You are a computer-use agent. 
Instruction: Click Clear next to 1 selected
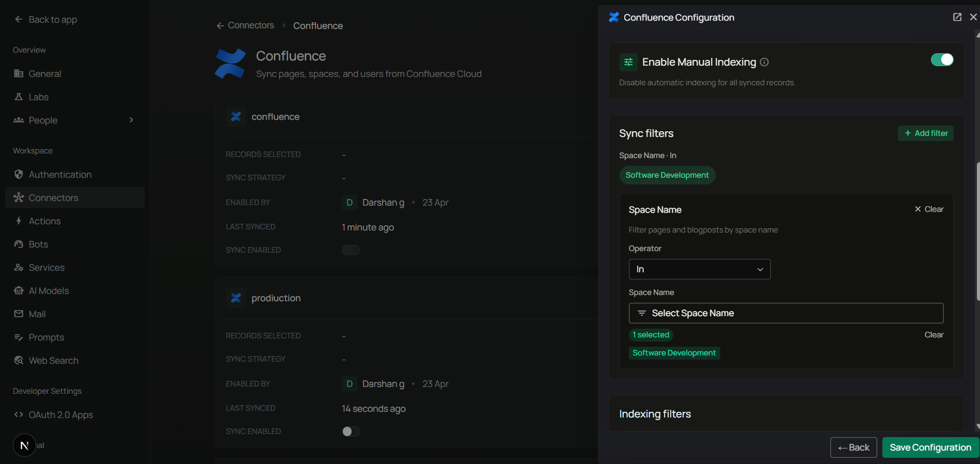click(934, 335)
